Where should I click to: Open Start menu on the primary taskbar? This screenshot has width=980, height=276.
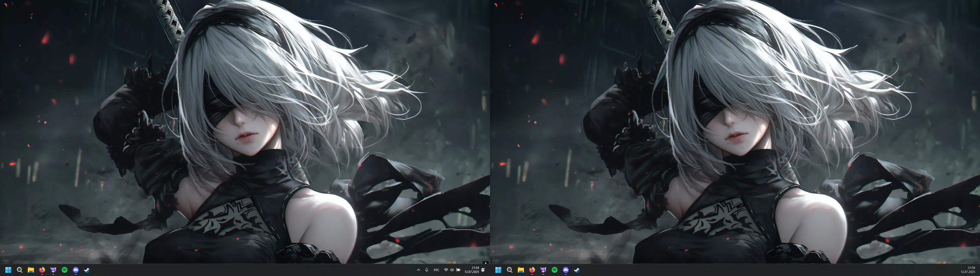[8, 270]
